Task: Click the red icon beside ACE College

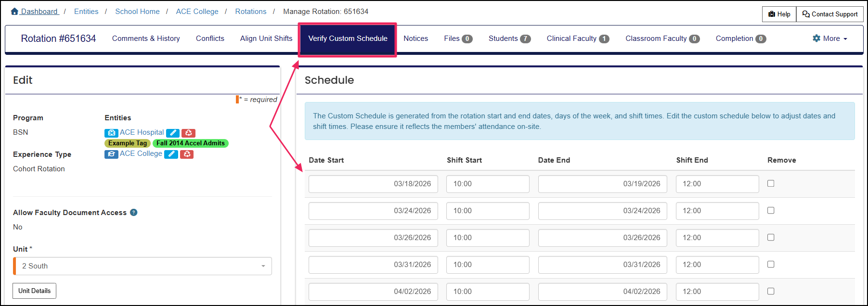Action: pos(187,154)
